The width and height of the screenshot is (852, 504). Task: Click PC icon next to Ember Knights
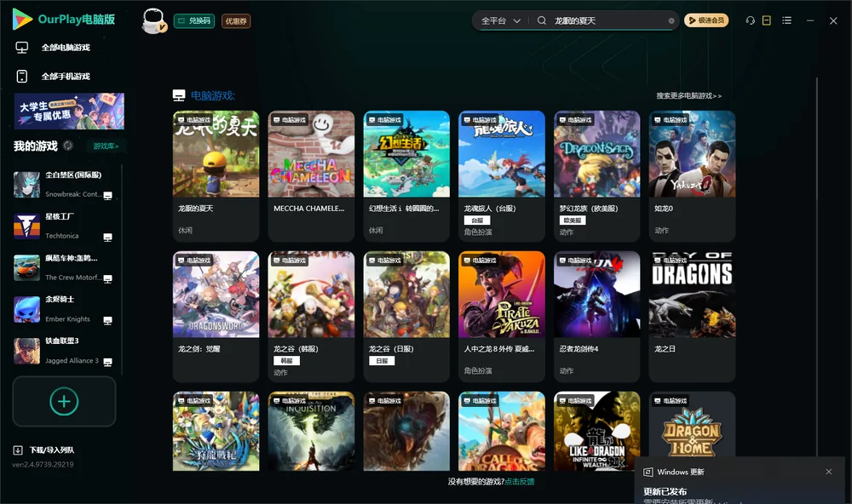107,320
